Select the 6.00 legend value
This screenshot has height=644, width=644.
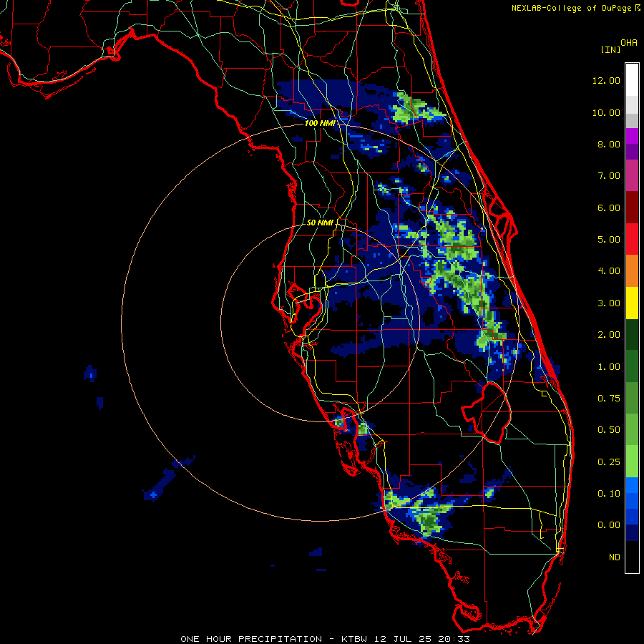609,208
